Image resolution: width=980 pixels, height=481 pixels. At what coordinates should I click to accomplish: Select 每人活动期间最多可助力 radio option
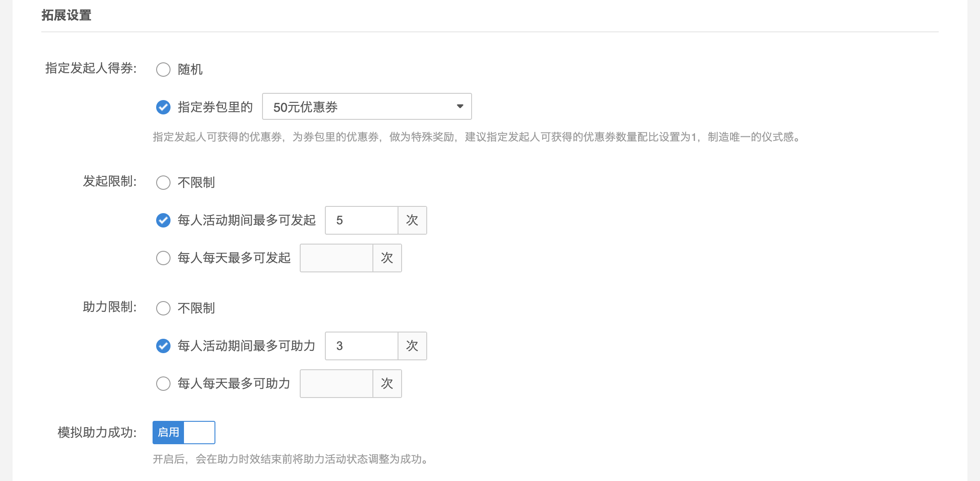(163, 346)
